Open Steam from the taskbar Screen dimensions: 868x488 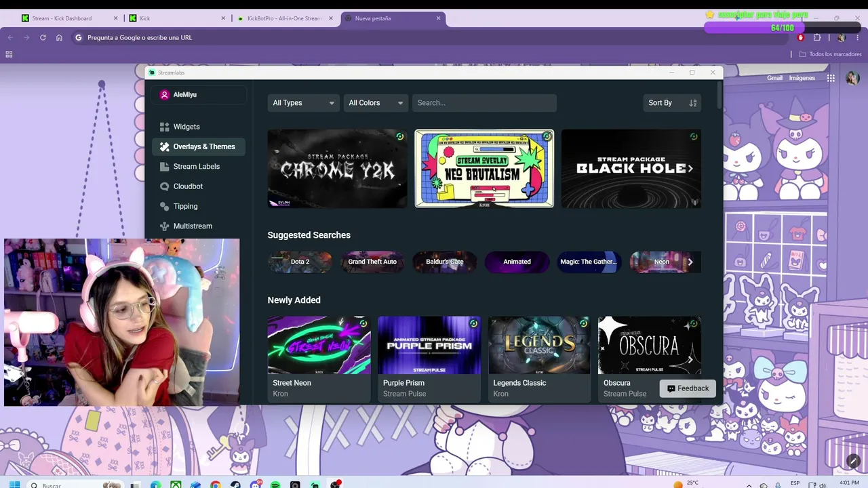[x=235, y=485]
